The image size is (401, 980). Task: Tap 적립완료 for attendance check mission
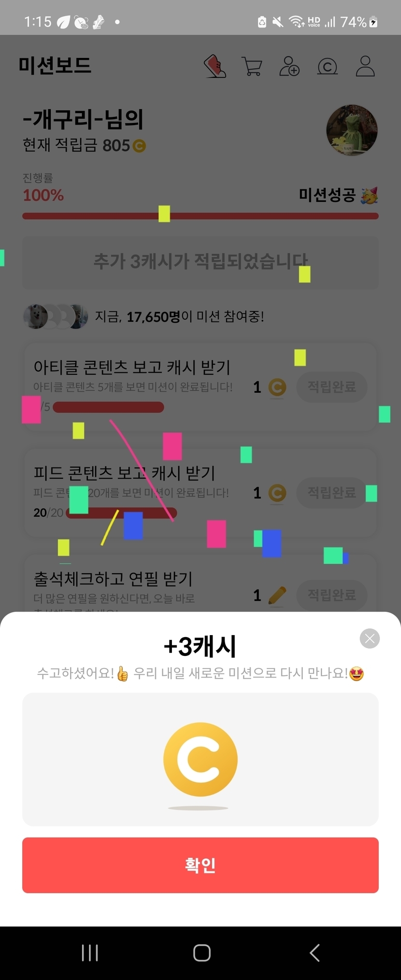tap(332, 595)
